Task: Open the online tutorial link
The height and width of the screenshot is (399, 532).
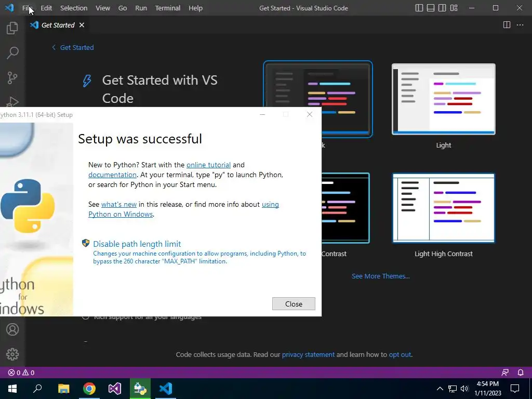Action: (x=208, y=165)
